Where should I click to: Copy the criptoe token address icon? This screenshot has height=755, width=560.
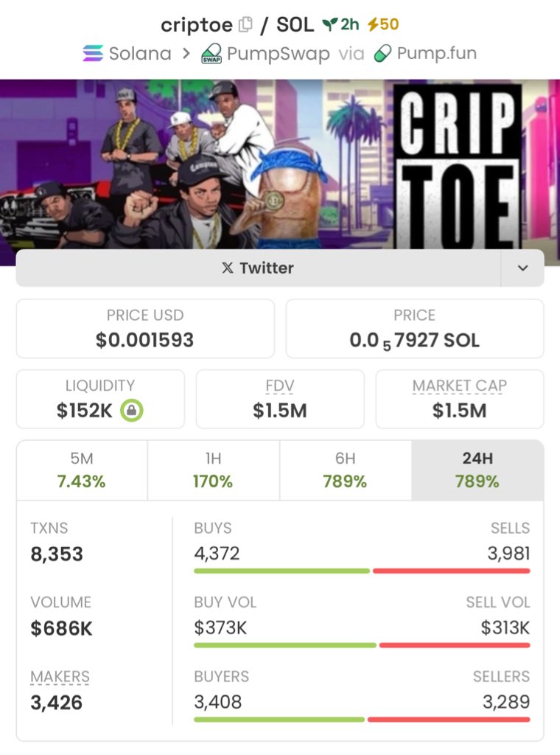click(x=245, y=24)
